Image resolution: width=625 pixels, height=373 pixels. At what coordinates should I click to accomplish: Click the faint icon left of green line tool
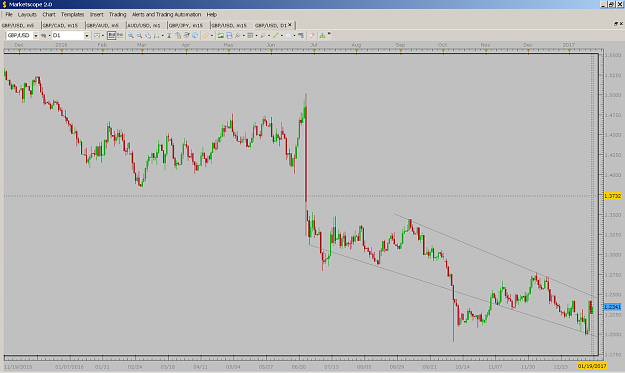[x=263, y=35]
